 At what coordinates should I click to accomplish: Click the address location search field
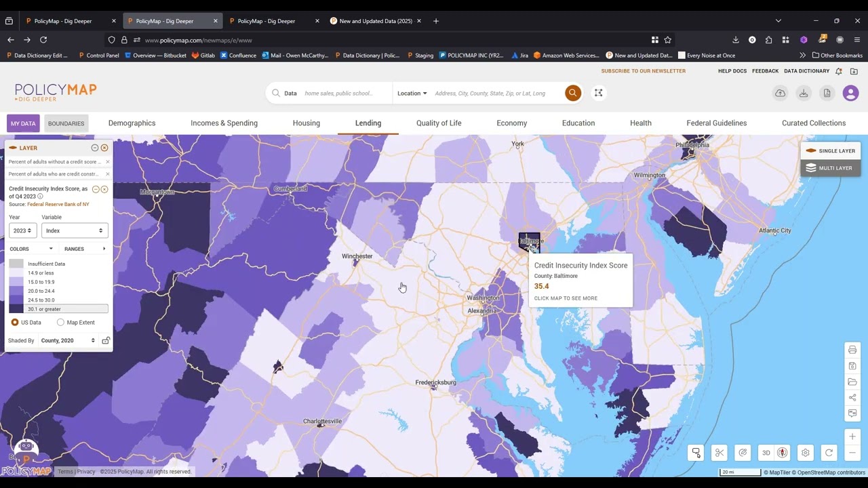[496, 94]
